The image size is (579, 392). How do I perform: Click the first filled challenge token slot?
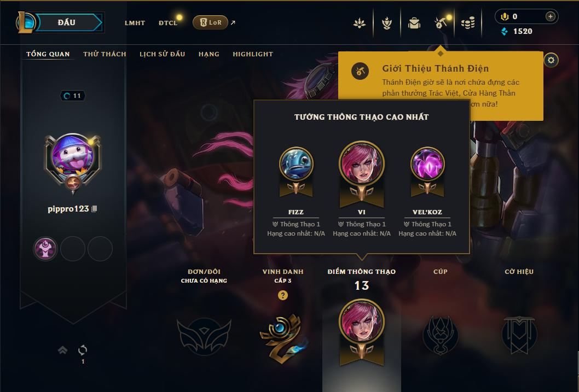tap(45, 249)
